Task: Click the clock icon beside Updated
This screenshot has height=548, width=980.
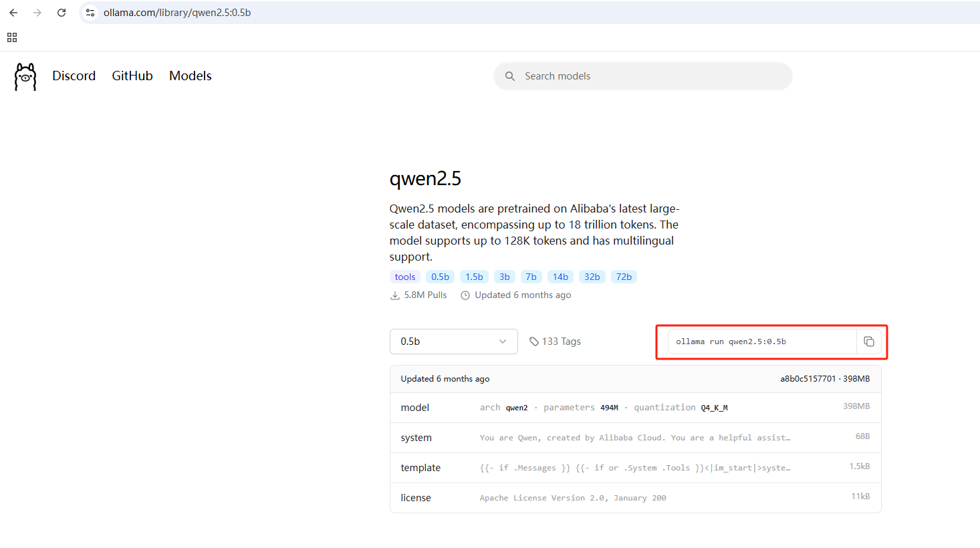Action: 465,295
